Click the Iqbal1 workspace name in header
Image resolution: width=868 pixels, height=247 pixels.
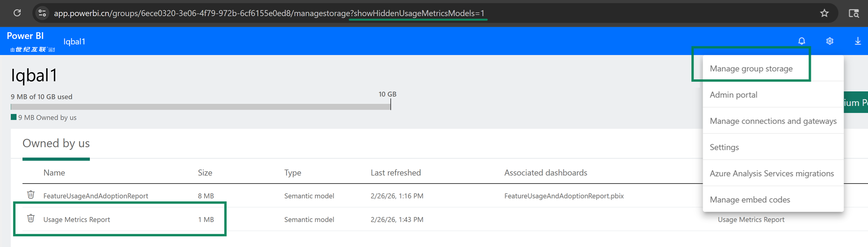(x=74, y=41)
